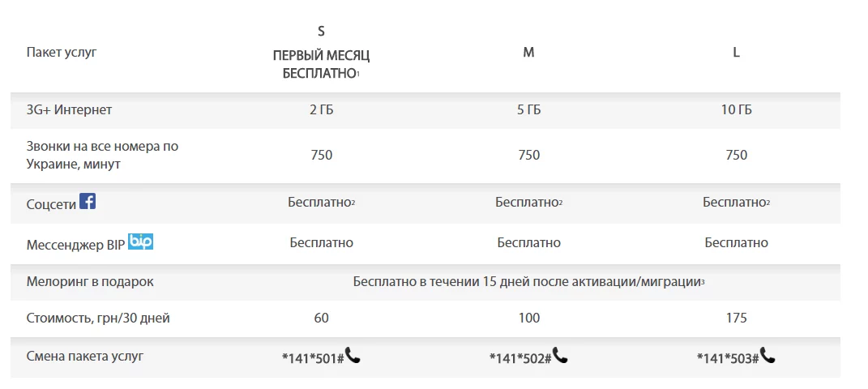Click the *141*502# USSD code
Screen dimensions: 868x389
520,357
